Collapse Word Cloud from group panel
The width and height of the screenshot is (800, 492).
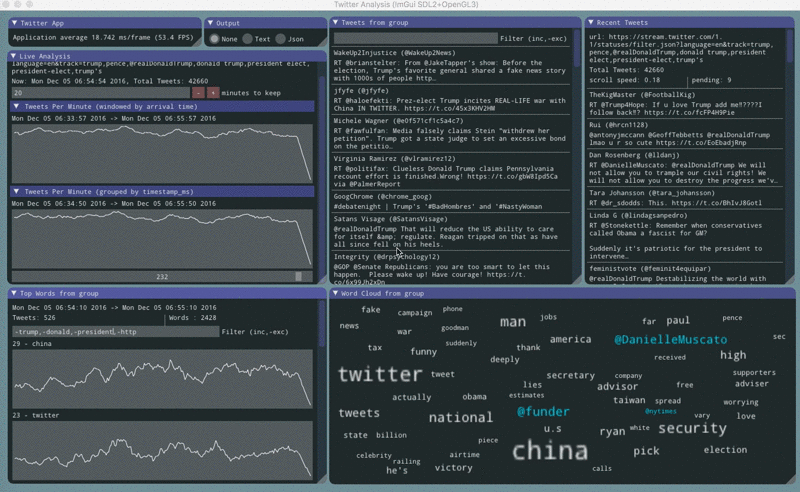(x=335, y=293)
